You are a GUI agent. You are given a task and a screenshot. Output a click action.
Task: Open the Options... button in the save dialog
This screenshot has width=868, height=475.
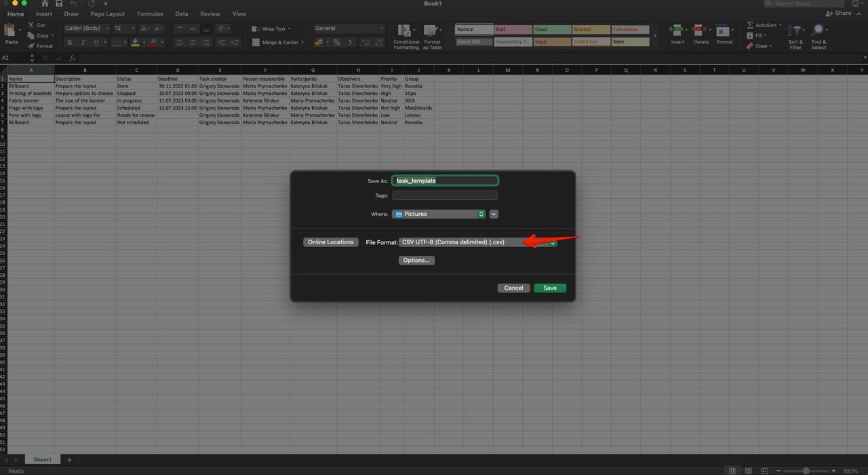416,260
